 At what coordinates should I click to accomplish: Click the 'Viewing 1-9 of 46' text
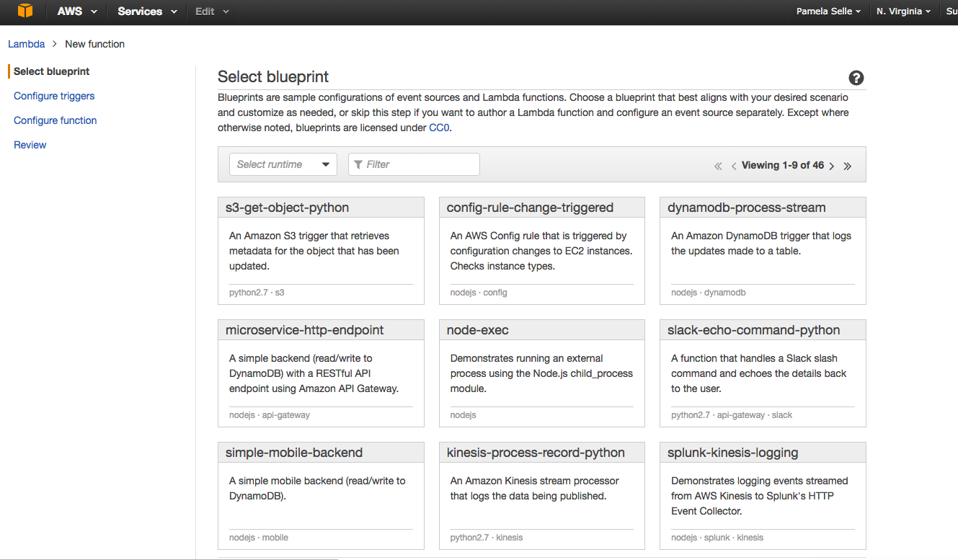click(783, 165)
